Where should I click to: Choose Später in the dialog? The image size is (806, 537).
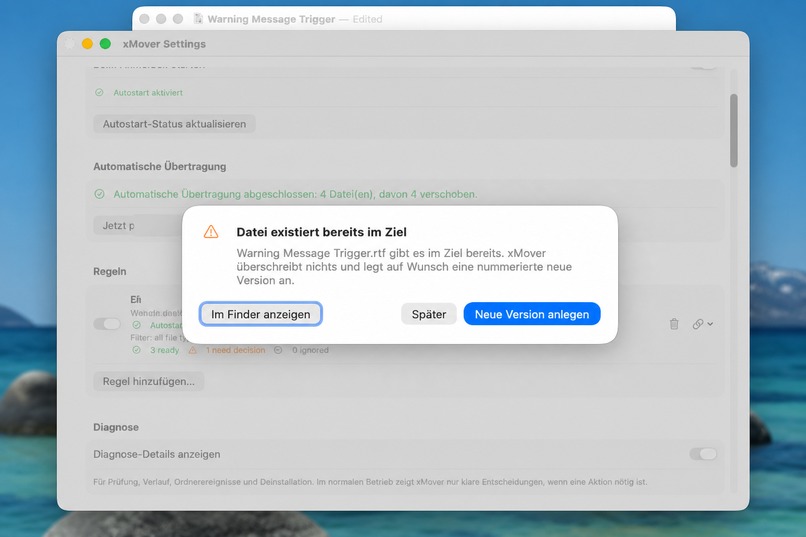tap(429, 314)
